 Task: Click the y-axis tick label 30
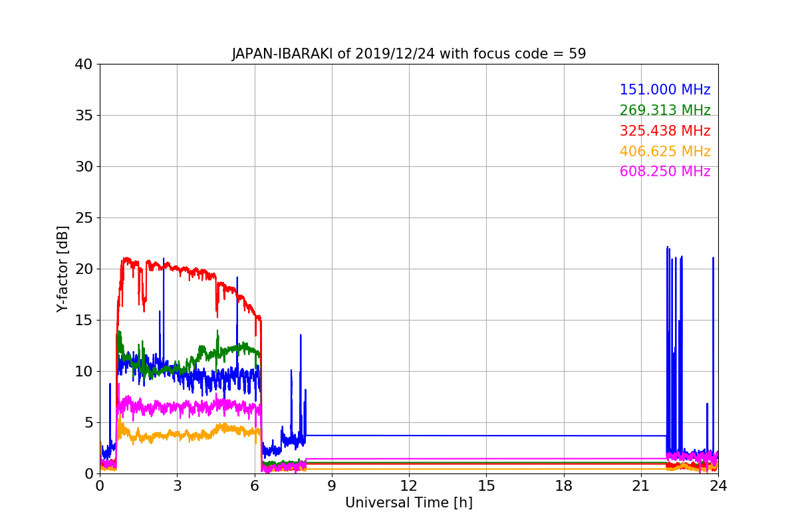[83, 167]
